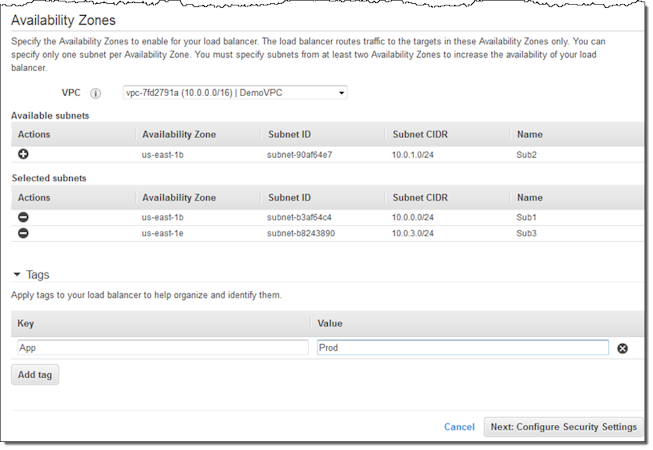
Task: Click the Sub2 name cell
Action: click(x=526, y=155)
